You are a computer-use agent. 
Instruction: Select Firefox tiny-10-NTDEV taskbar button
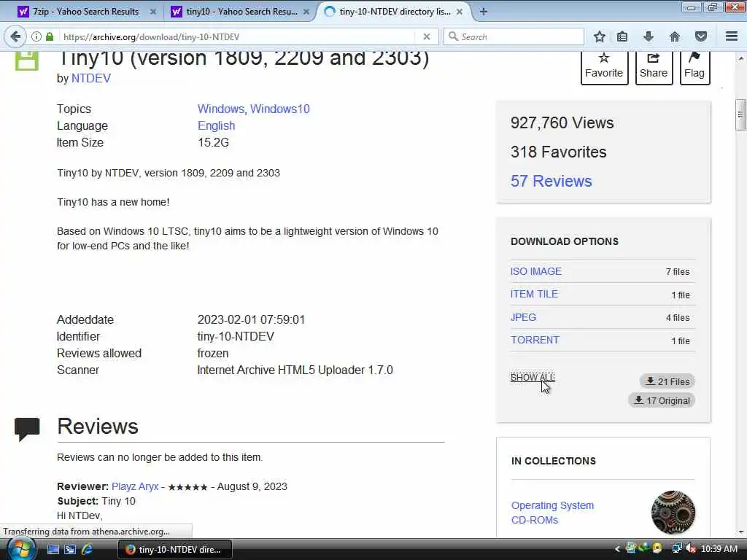coord(175,550)
